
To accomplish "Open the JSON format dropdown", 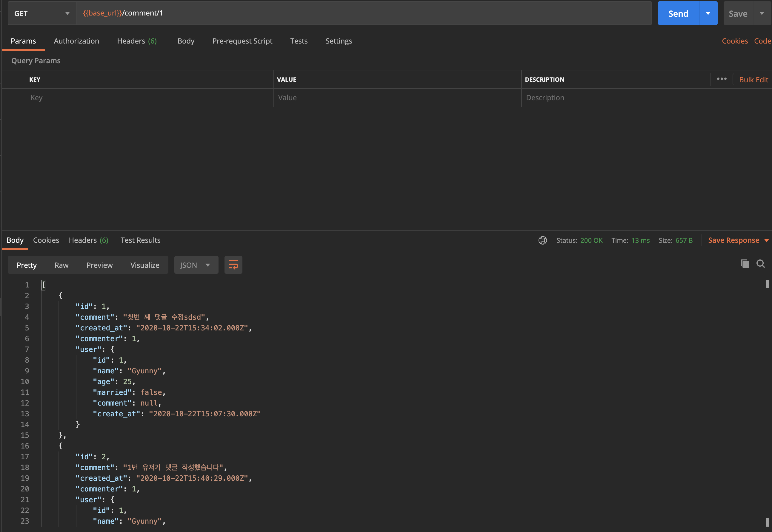I will (196, 265).
